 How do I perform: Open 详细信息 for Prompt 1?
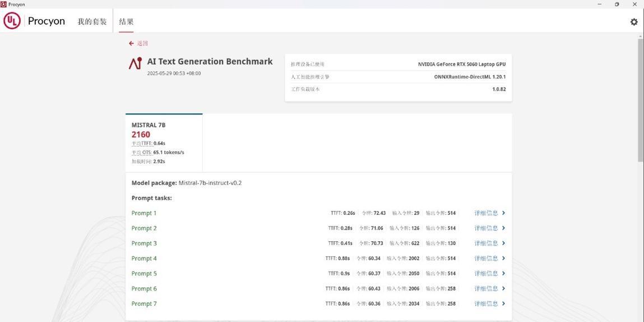486,213
